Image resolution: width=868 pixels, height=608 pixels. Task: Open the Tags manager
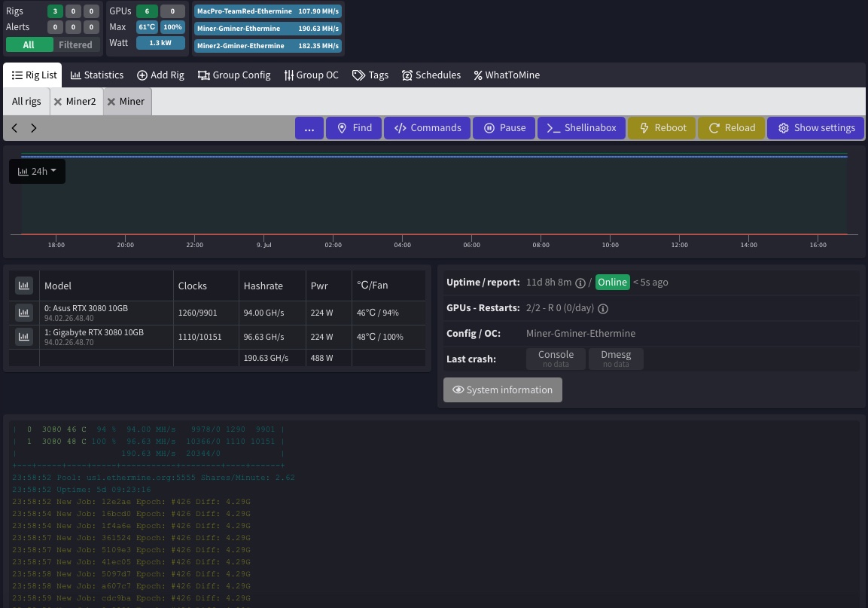pos(370,75)
